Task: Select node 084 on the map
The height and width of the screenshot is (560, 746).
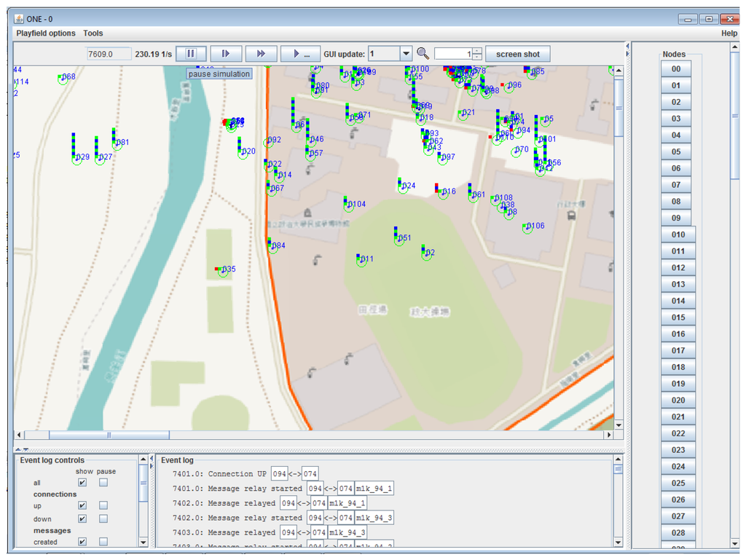Action: coord(273,248)
